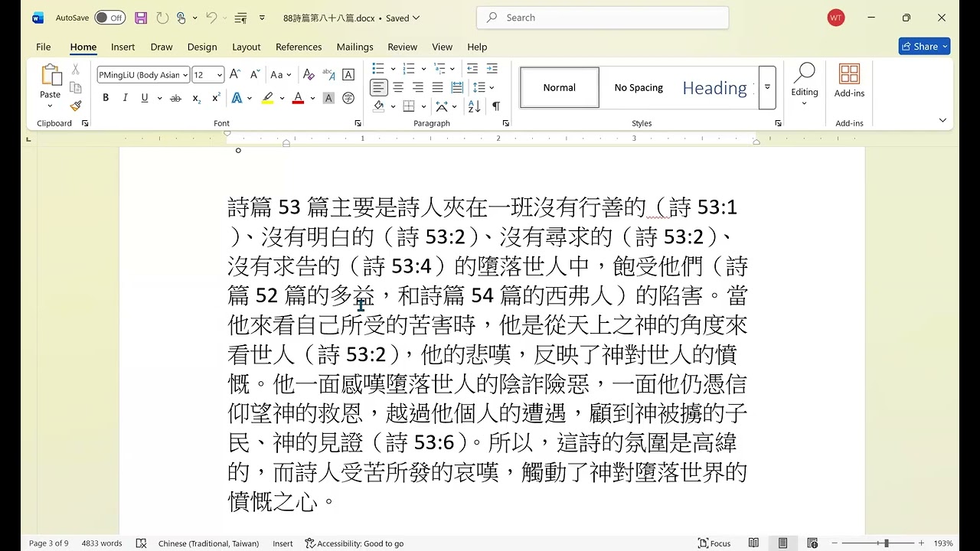Open the numbering list dropdown arrow
The width and height of the screenshot is (980, 551).
coord(423,69)
